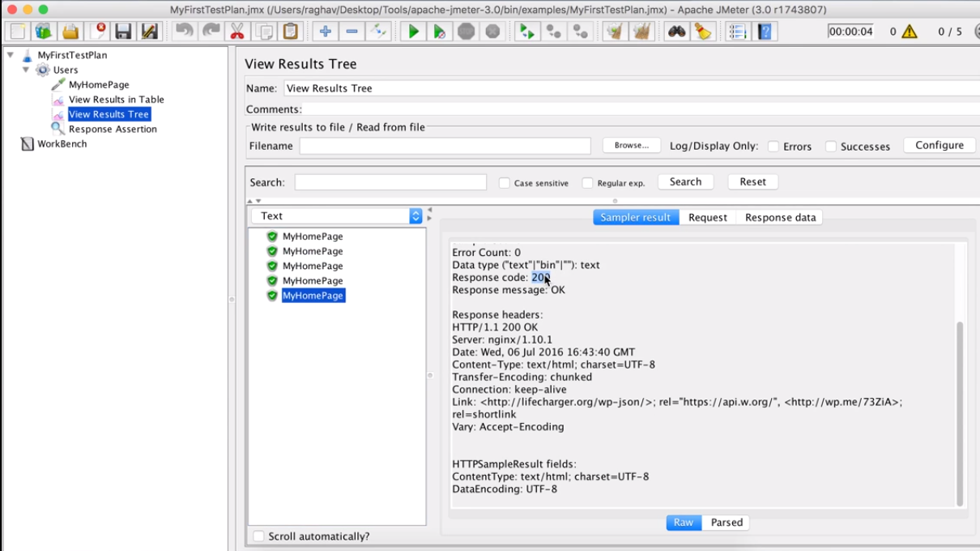
Task: Start test with no pauses icon
Action: pos(440,32)
